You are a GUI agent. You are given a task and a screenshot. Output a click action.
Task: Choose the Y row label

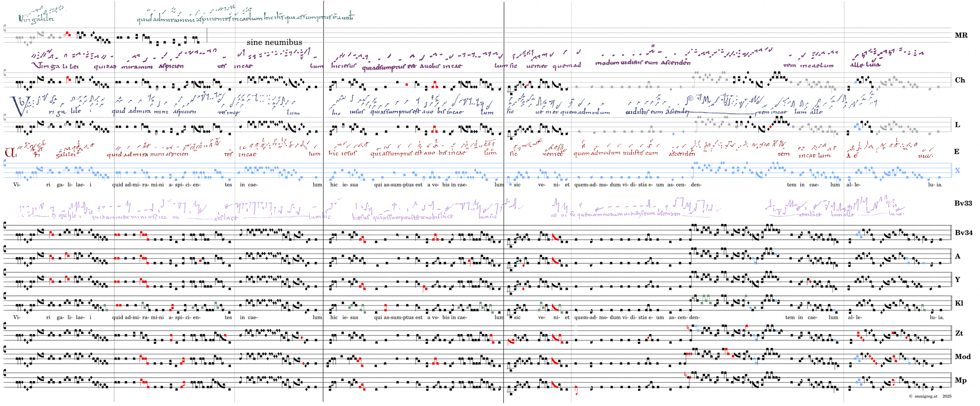click(958, 279)
